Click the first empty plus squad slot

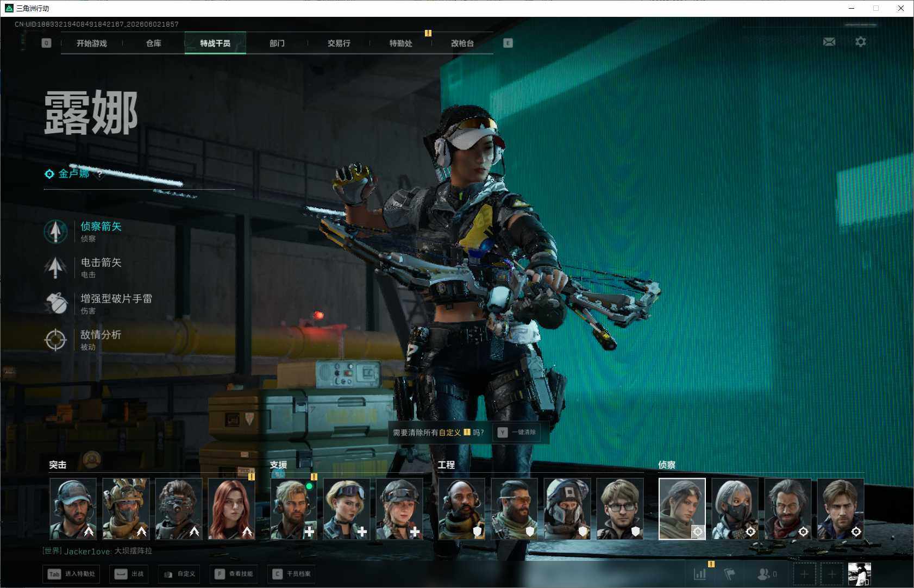pyautogui.click(x=804, y=574)
